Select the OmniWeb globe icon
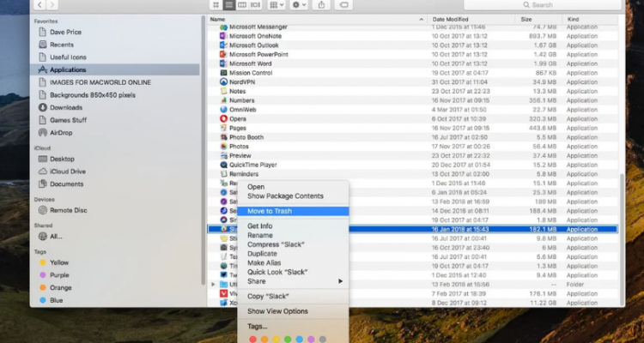Viewport: 644px width, 343px height. pyautogui.click(x=223, y=110)
